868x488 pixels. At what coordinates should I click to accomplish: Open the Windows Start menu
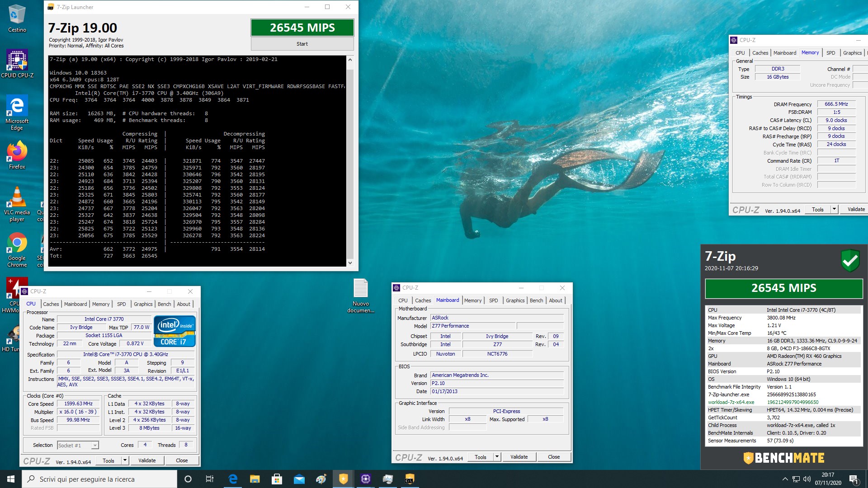[x=11, y=479]
